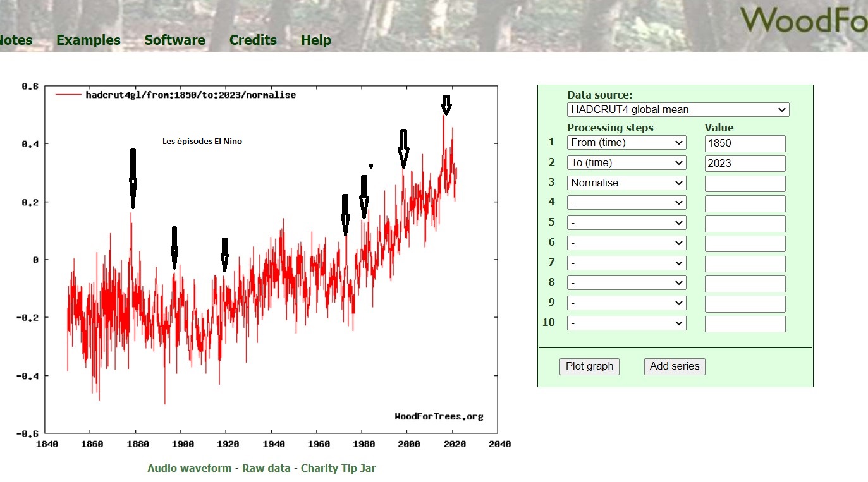
Task: Expand the Data source dropdown
Action: coord(678,109)
